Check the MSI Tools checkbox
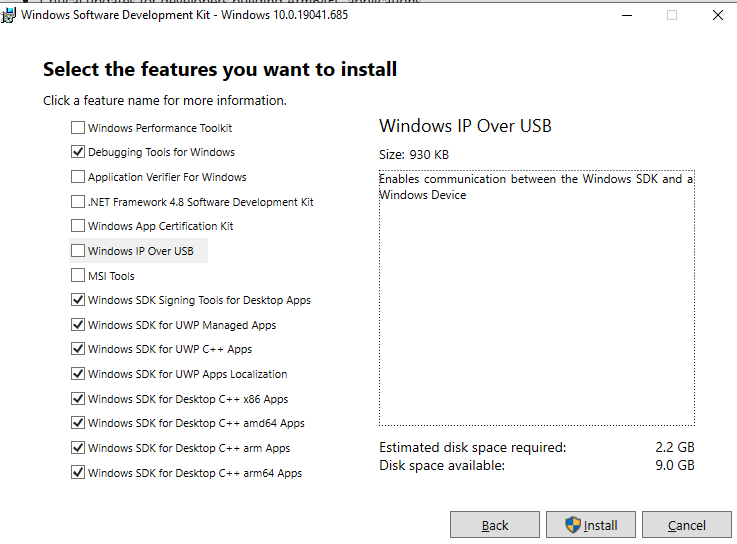 (78, 276)
